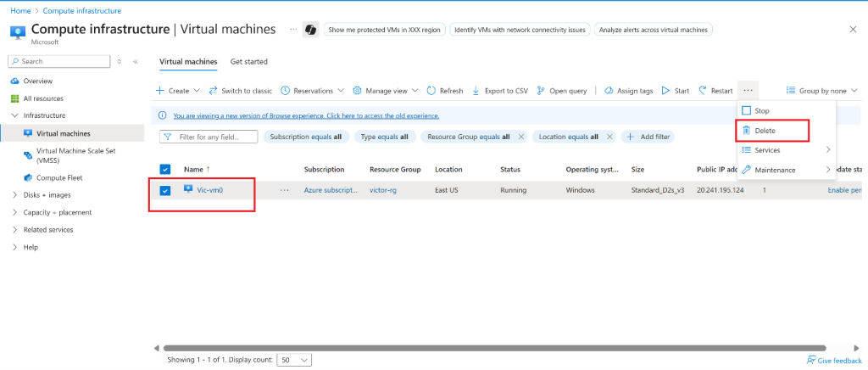Click the Vic-vm0 row ellipsis menu
The image size is (868, 370).
coord(285,190)
